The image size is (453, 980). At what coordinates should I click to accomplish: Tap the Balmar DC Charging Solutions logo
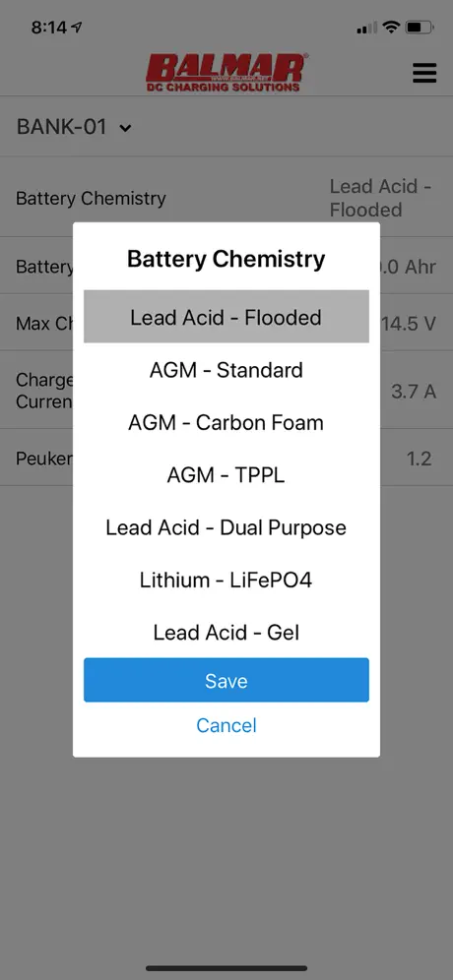coord(226,73)
